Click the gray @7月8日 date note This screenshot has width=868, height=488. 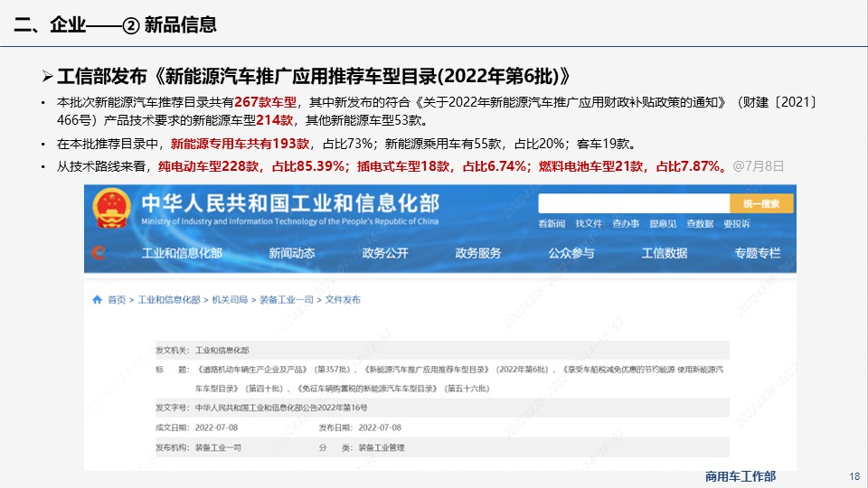[758, 166]
